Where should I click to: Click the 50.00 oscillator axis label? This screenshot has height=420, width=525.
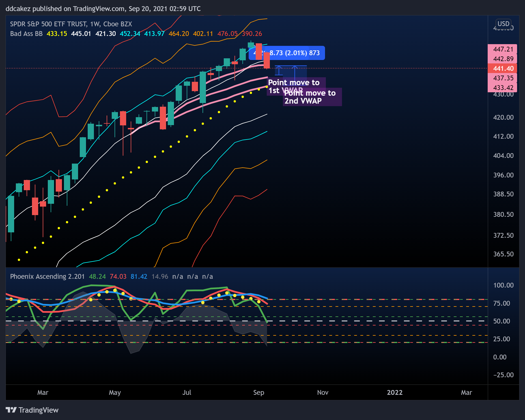pyautogui.click(x=502, y=321)
